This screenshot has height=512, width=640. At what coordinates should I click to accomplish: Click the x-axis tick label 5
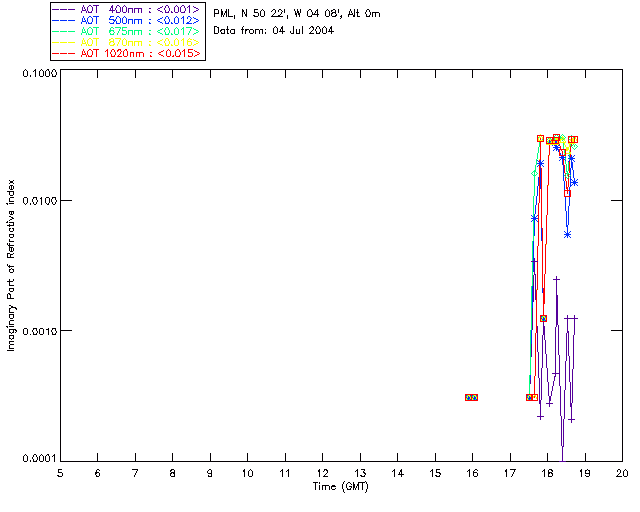pyautogui.click(x=60, y=472)
